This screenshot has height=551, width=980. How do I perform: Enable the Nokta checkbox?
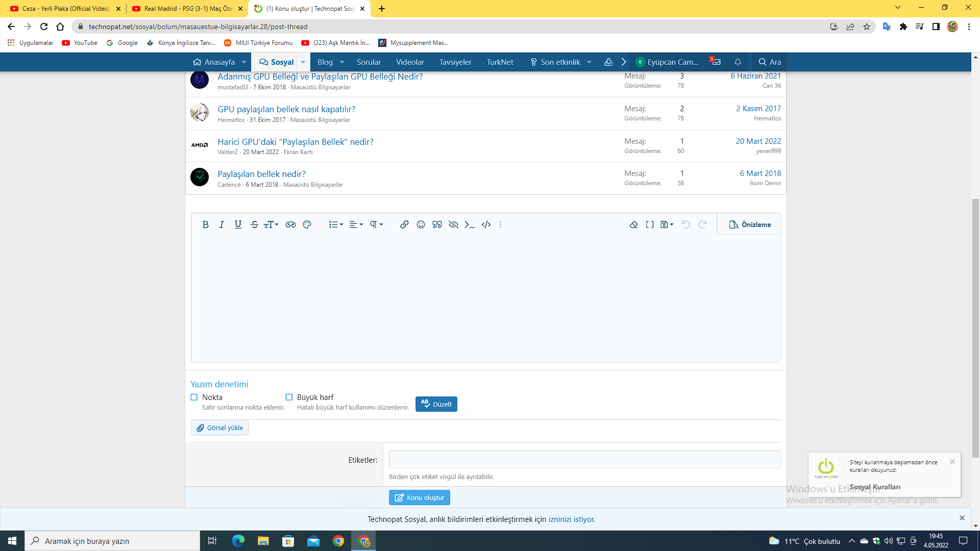pos(194,397)
